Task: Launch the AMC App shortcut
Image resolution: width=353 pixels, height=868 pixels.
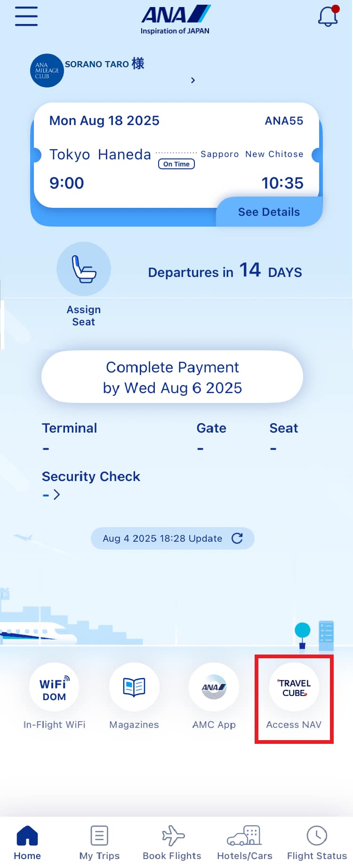Action: click(214, 687)
